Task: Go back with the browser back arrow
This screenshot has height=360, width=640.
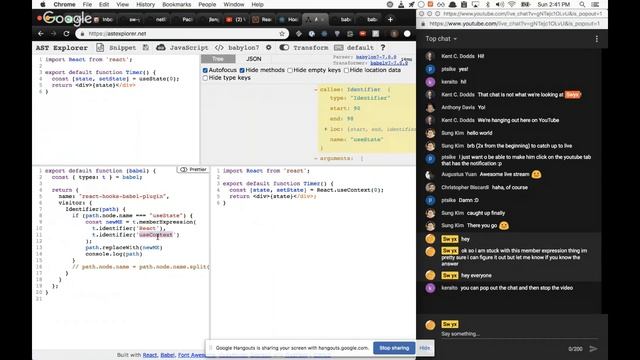Action: point(40,33)
